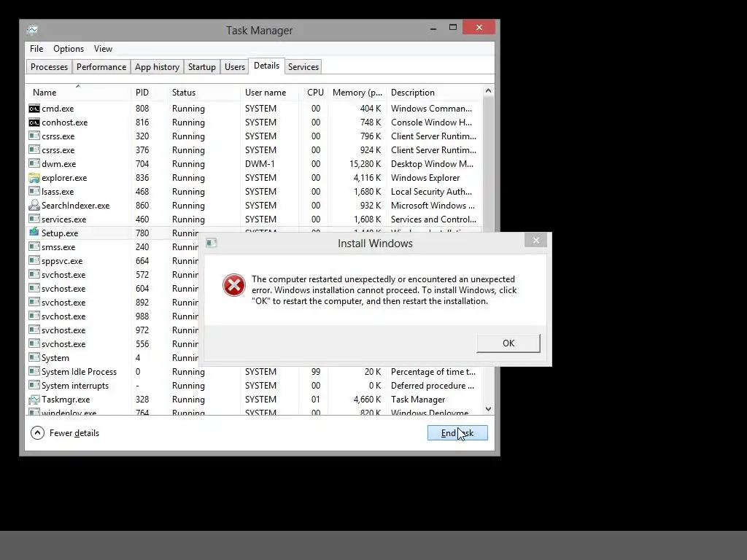The width and height of the screenshot is (747, 560).
Task: Sort by the Name column header
Action: [78, 93]
